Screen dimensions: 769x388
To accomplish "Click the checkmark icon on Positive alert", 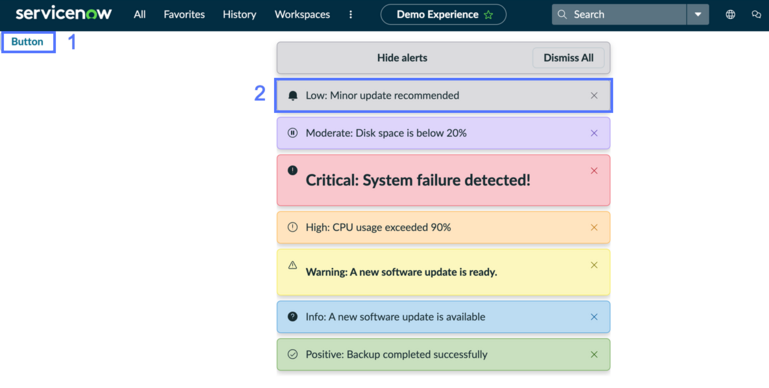I will (x=293, y=354).
